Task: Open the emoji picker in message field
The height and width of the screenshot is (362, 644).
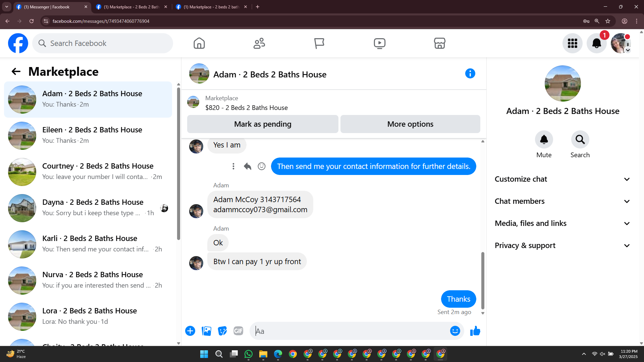Action: [x=455, y=331]
